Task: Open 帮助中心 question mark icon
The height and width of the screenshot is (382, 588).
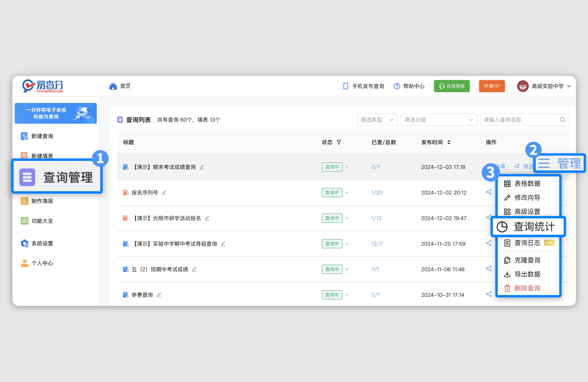Action: 397,86
